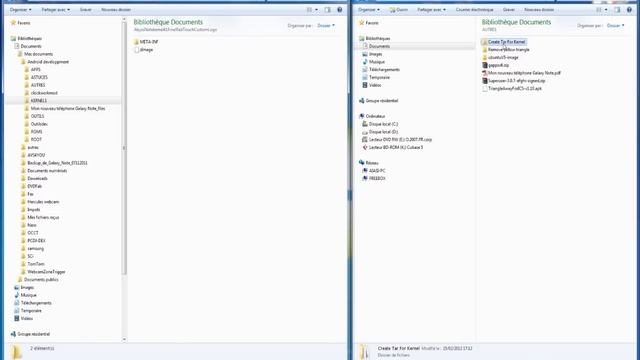Toggle preview pane icon in left window
The width and height of the screenshot is (640, 360).
coord(328,9)
